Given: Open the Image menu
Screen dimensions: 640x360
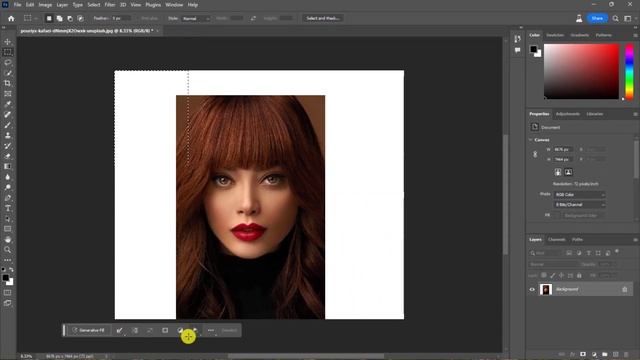Looking at the screenshot, I should click(x=45, y=5).
